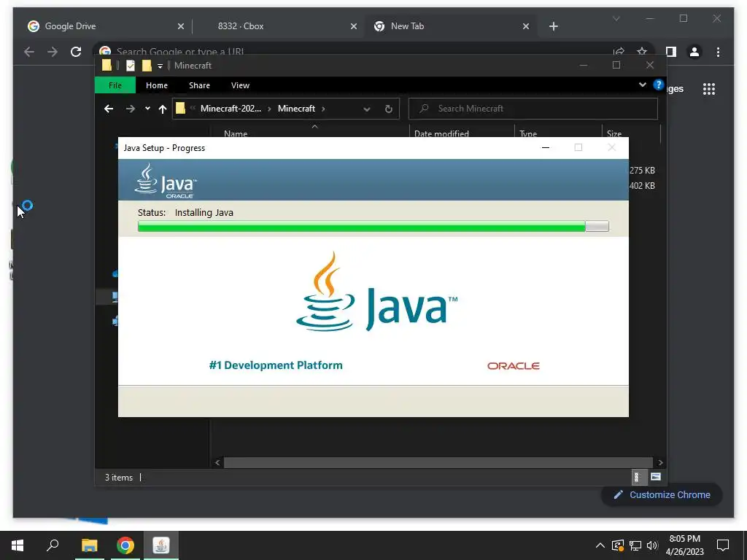Select the Java installer taskbar icon
The height and width of the screenshot is (560, 747).
[x=161, y=545]
